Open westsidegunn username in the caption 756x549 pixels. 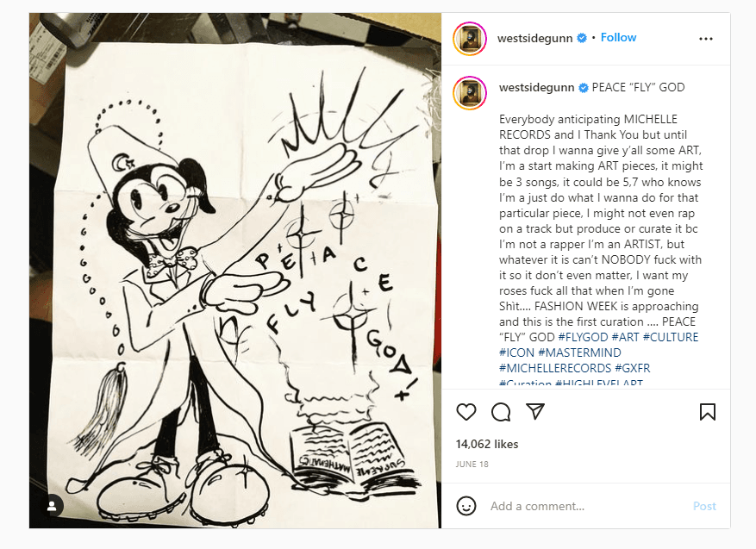[x=537, y=88]
